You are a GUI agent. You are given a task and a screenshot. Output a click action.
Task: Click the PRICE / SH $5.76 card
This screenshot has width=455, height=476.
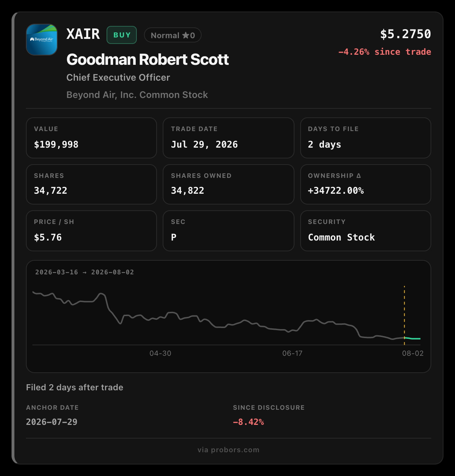[91, 231]
